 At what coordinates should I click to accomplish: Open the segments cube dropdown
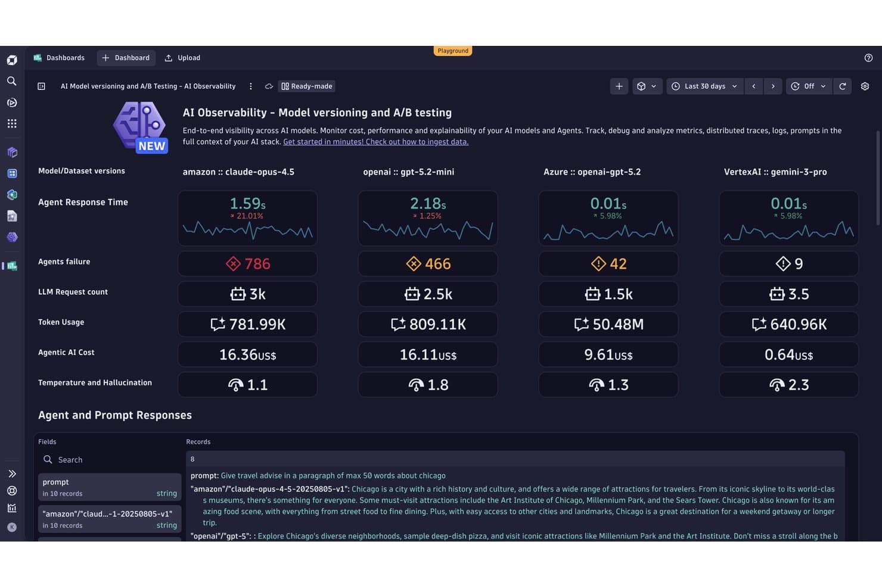(647, 86)
